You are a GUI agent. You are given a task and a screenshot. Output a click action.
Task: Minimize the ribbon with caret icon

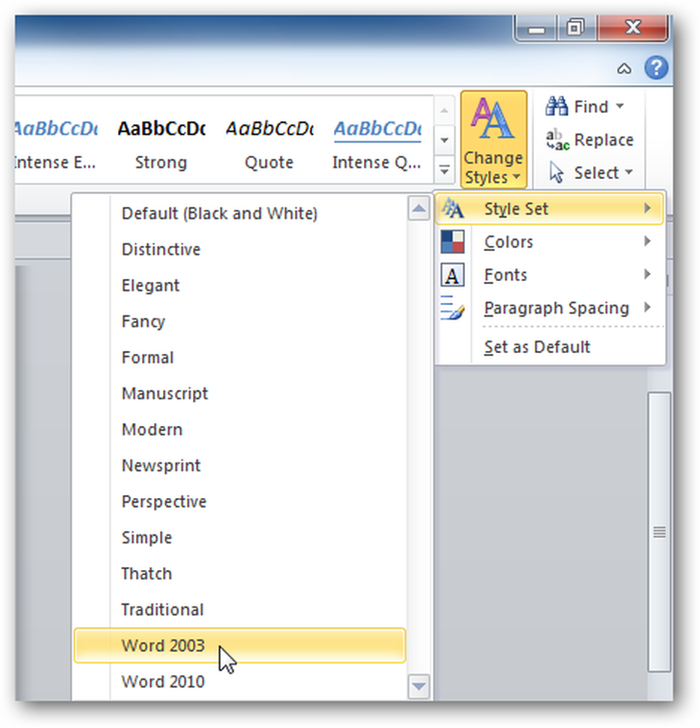624,68
